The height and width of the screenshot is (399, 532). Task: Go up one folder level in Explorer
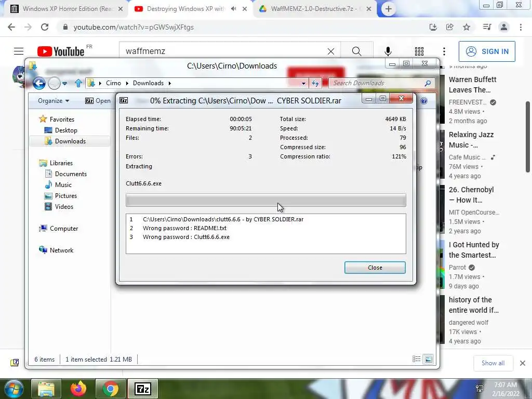78,83
